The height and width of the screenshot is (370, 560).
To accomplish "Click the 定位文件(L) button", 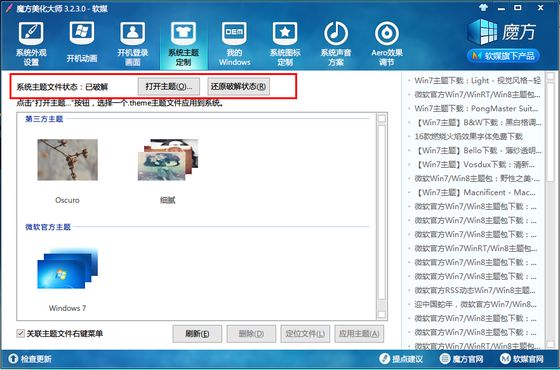I will pyautogui.click(x=305, y=334).
